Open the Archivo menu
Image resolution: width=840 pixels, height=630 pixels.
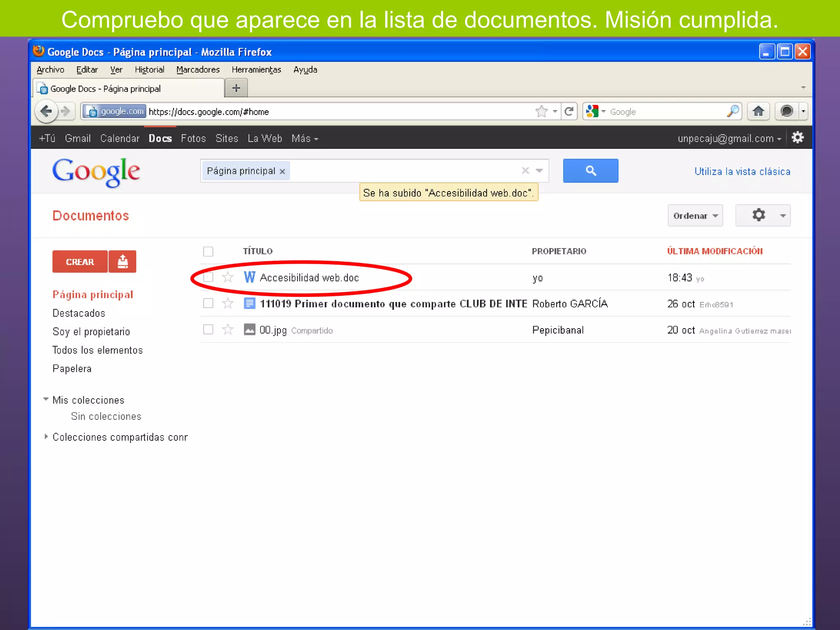50,70
